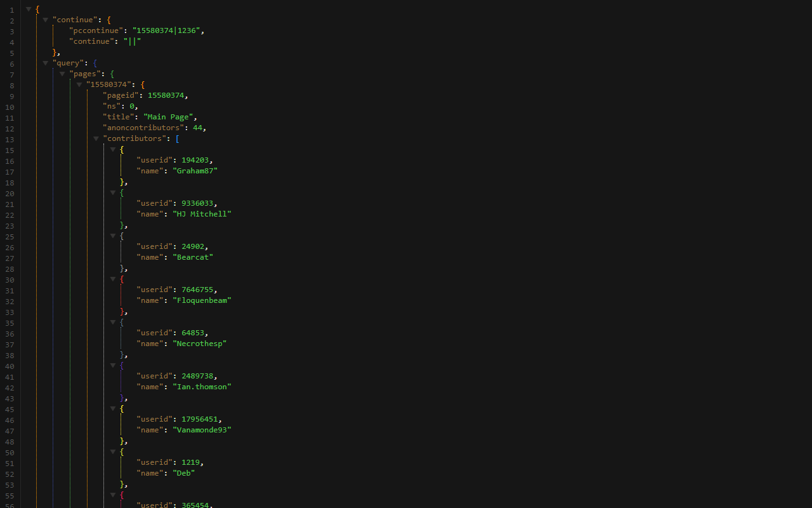Image resolution: width=812 pixels, height=508 pixels.
Task: Click line number 5 in the gutter
Action: [11, 53]
